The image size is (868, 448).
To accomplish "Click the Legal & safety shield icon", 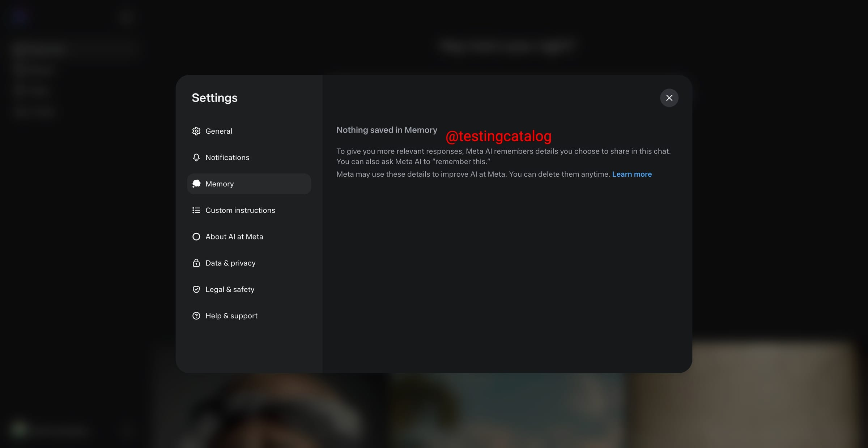I will [x=196, y=289].
